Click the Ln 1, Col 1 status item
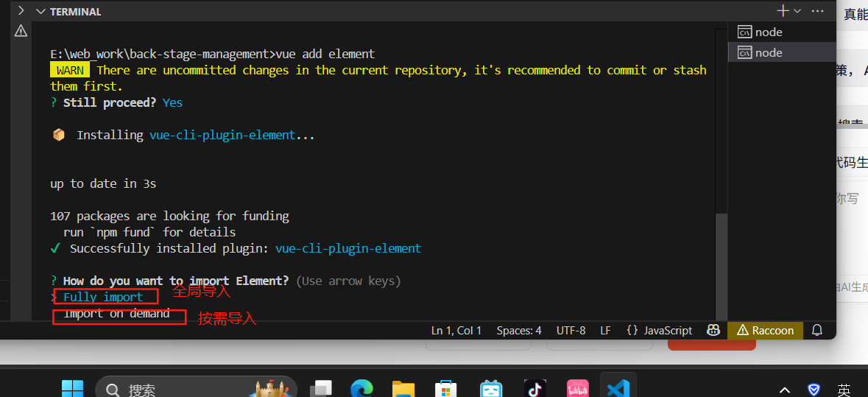868x397 pixels. click(x=456, y=331)
